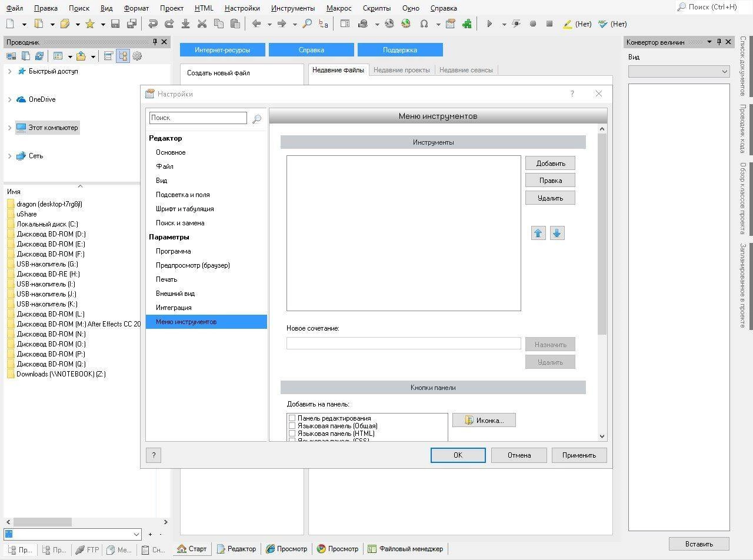753x560 pixels.
Task: Click the macro Stop square icon
Action: [x=549, y=24]
